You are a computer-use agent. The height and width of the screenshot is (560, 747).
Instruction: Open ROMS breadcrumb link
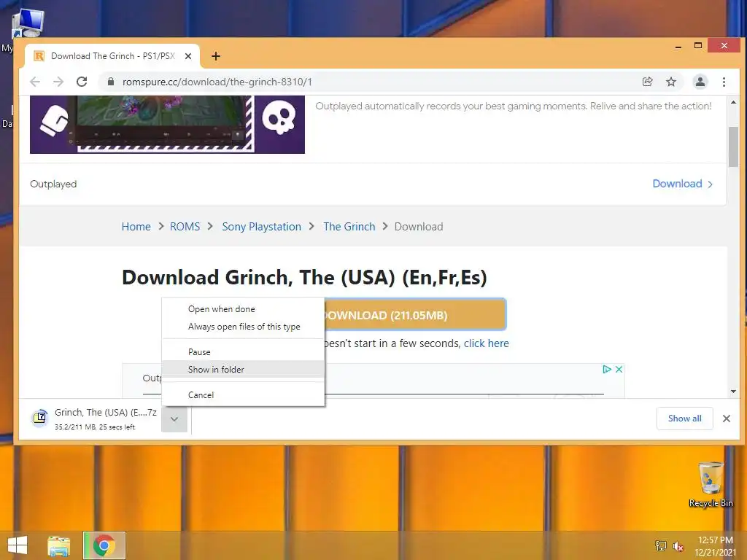(185, 227)
